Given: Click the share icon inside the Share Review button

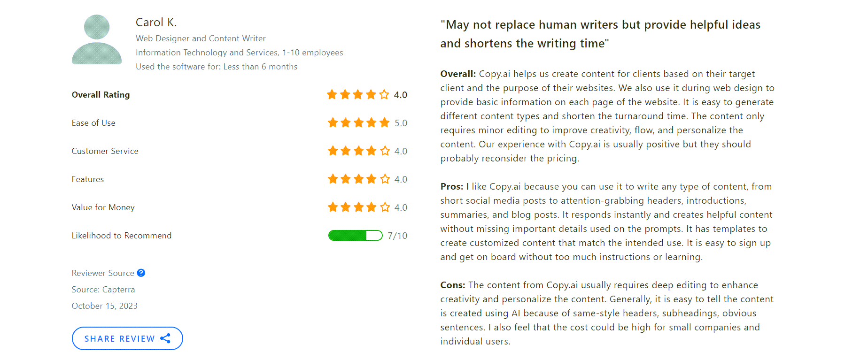Looking at the screenshot, I should point(165,338).
